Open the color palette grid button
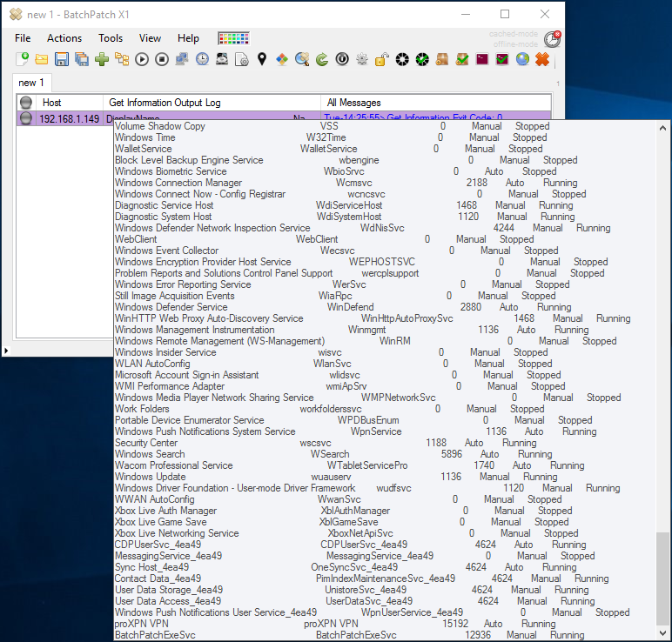This screenshot has height=642, width=672. pyautogui.click(x=233, y=38)
